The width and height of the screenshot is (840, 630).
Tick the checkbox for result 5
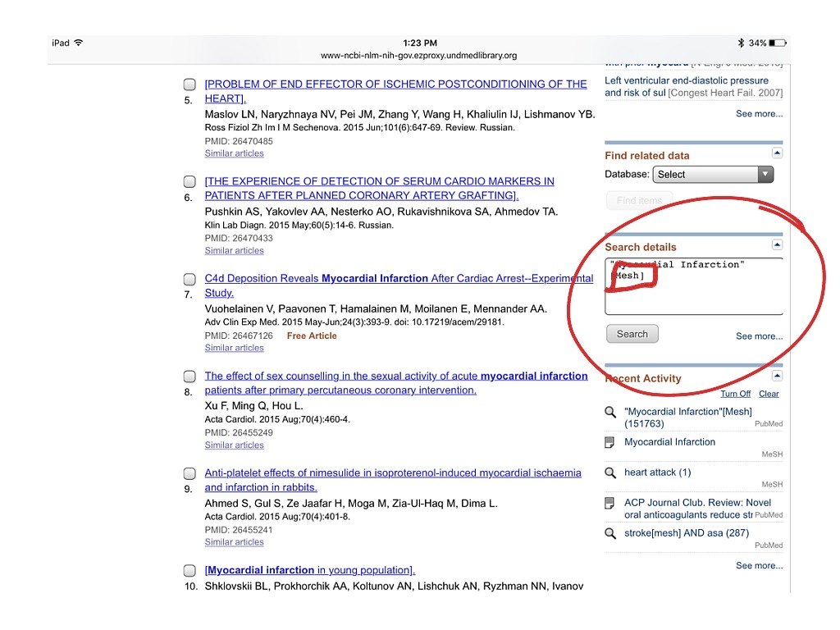(x=189, y=84)
